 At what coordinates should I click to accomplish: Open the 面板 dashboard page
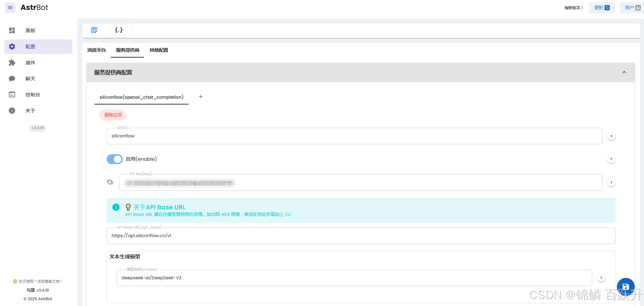[x=38, y=30]
